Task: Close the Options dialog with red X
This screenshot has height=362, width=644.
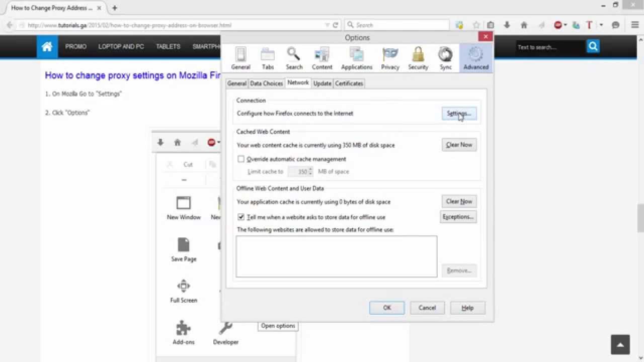Action: coord(485,37)
